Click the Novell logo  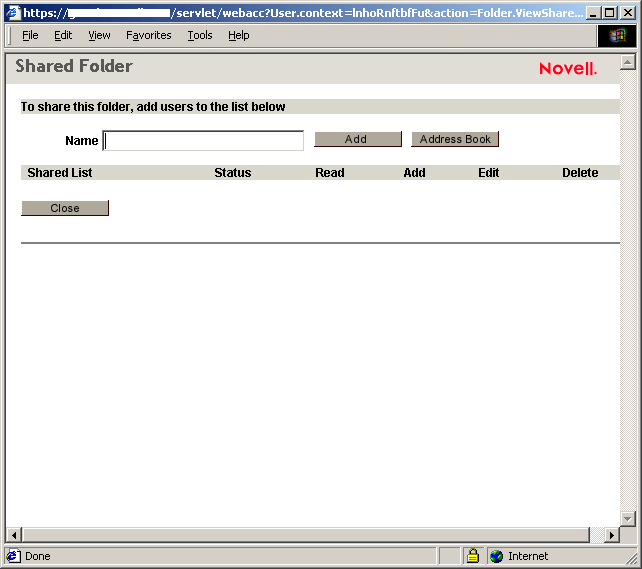[568, 68]
